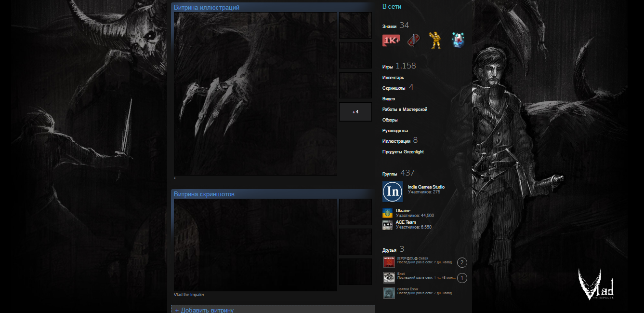Click the 34 badges count

(x=404, y=26)
